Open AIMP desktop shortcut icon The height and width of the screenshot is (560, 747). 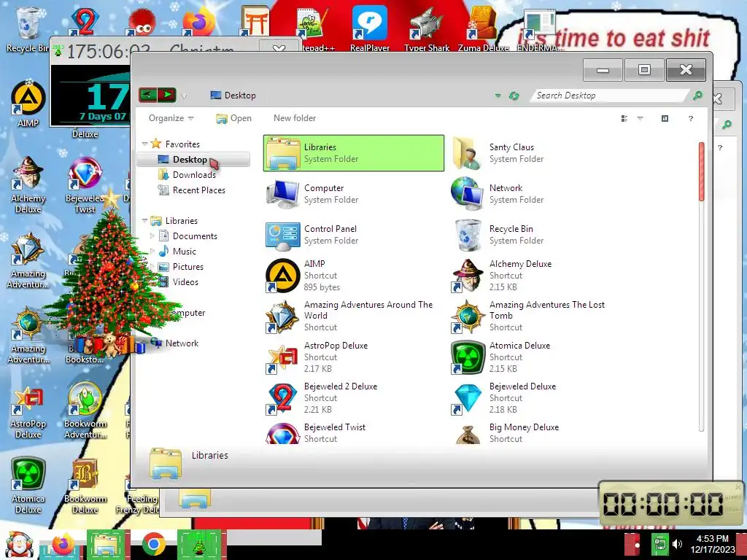pos(28,104)
